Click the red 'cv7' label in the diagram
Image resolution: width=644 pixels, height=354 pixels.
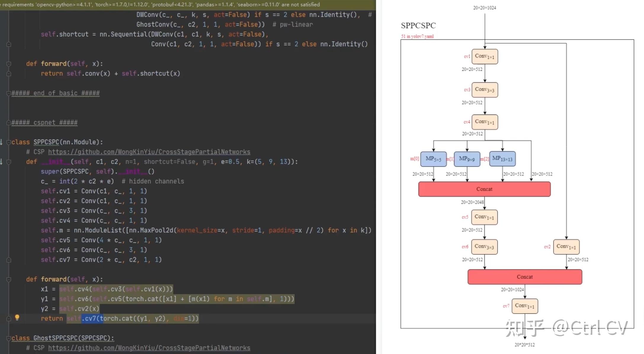pos(506,306)
